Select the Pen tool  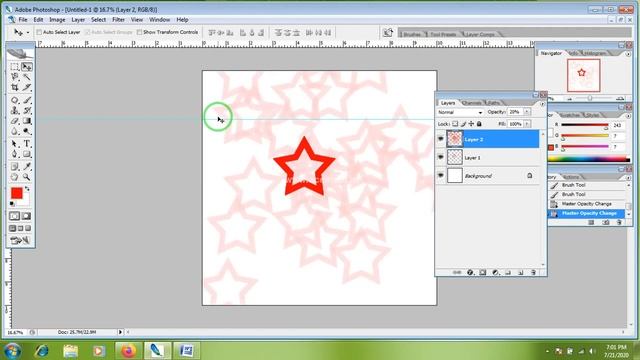pos(15,154)
